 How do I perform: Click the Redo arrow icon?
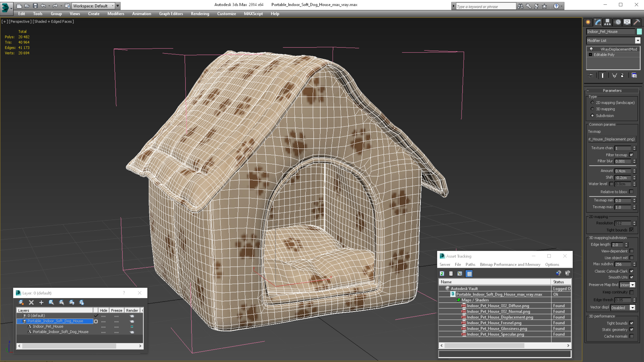[x=55, y=6]
